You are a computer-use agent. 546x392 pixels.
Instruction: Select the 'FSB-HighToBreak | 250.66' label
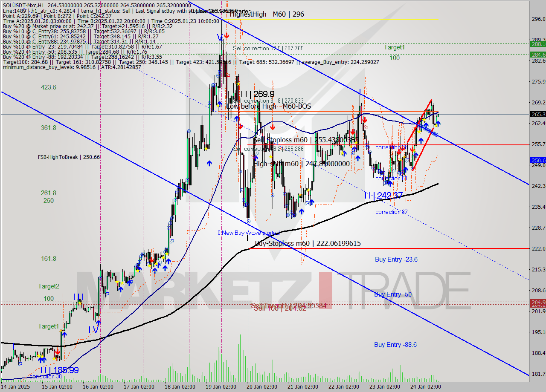coord(69,157)
